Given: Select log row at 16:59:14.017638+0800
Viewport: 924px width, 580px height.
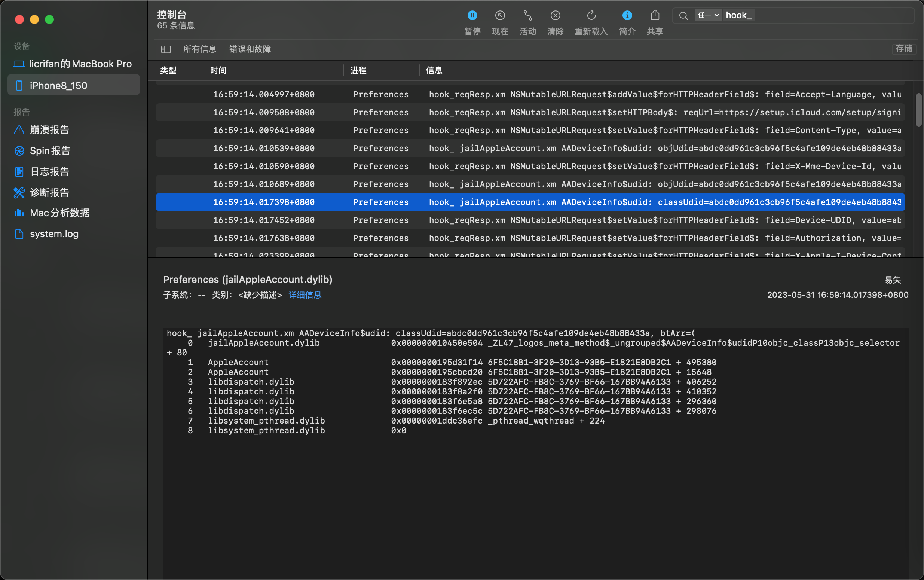Looking at the screenshot, I should (x=530, y=238).
